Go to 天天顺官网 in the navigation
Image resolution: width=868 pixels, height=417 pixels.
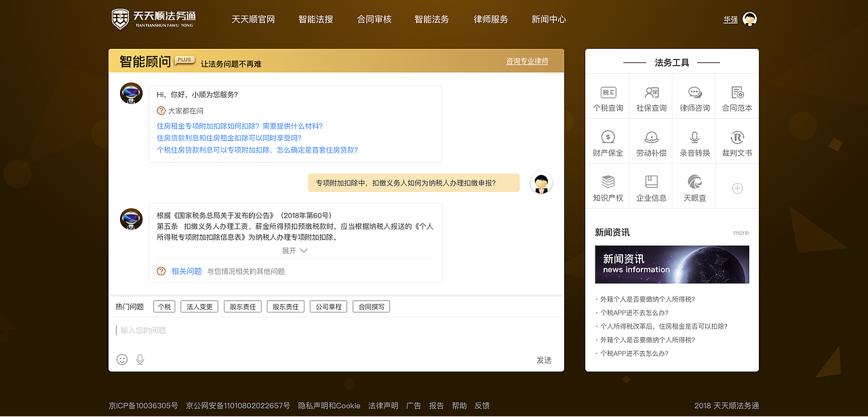[x=253, y=20]
